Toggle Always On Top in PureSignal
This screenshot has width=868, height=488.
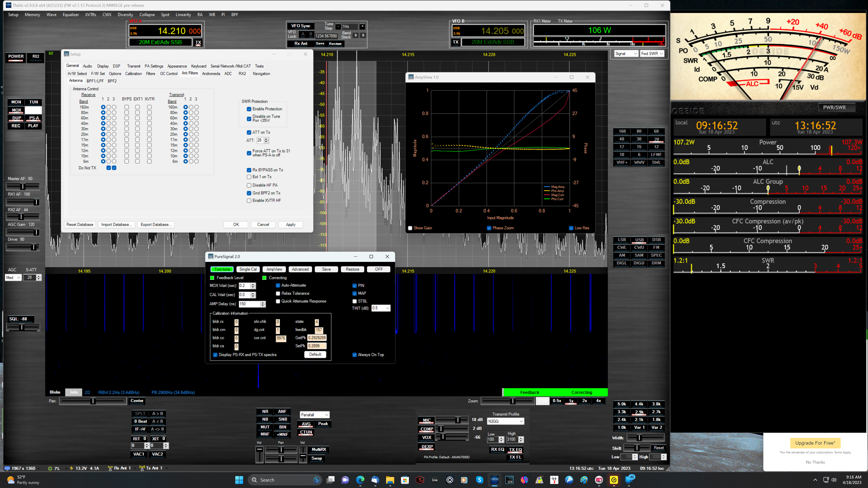tap(354, 355)
